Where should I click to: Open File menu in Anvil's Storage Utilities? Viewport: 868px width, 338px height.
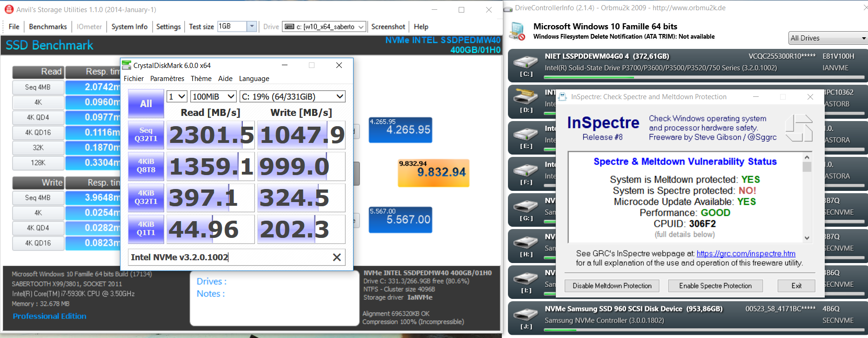click(x=14, y=27)
